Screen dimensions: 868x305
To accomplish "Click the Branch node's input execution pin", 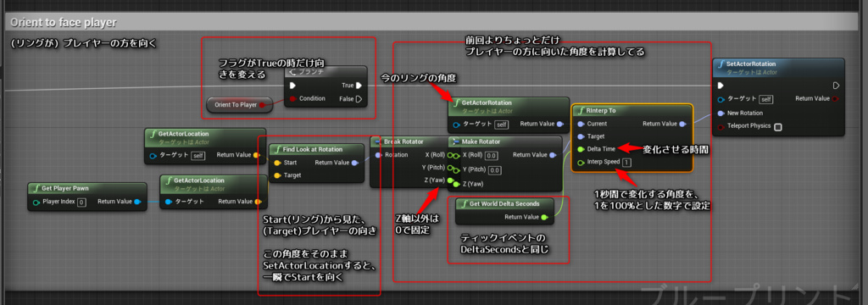I will 292,86.
